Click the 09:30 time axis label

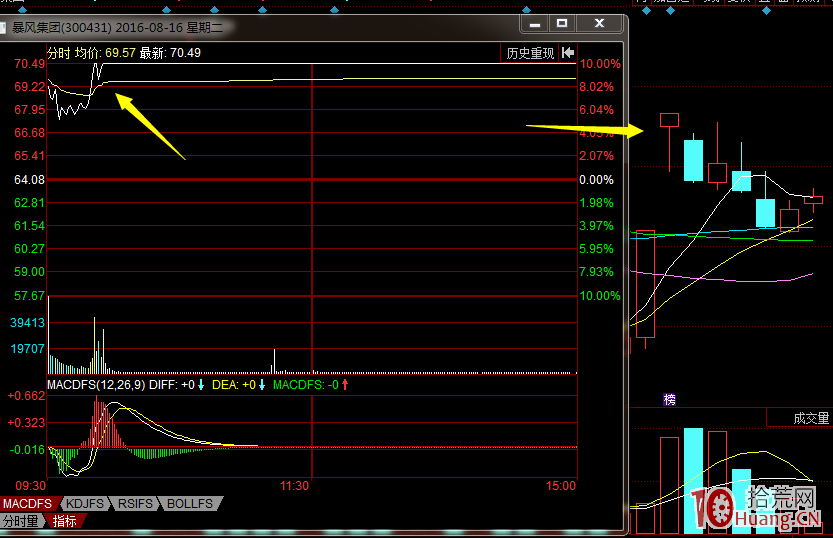30,486
